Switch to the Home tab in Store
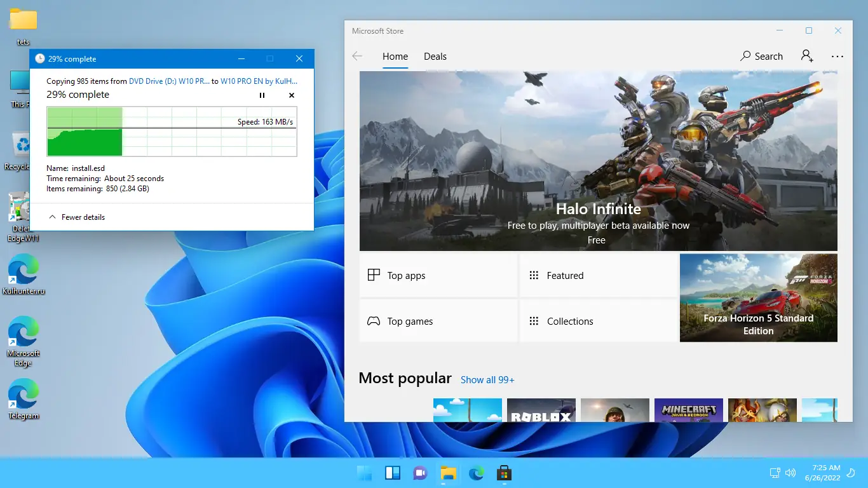 (395, 57)
